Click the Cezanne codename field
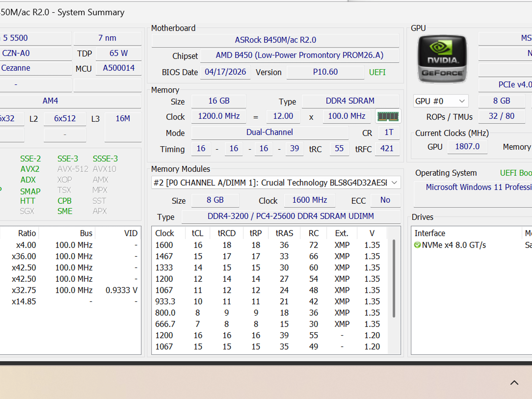This screenshot has height=399, width=532. pos(36,68)
